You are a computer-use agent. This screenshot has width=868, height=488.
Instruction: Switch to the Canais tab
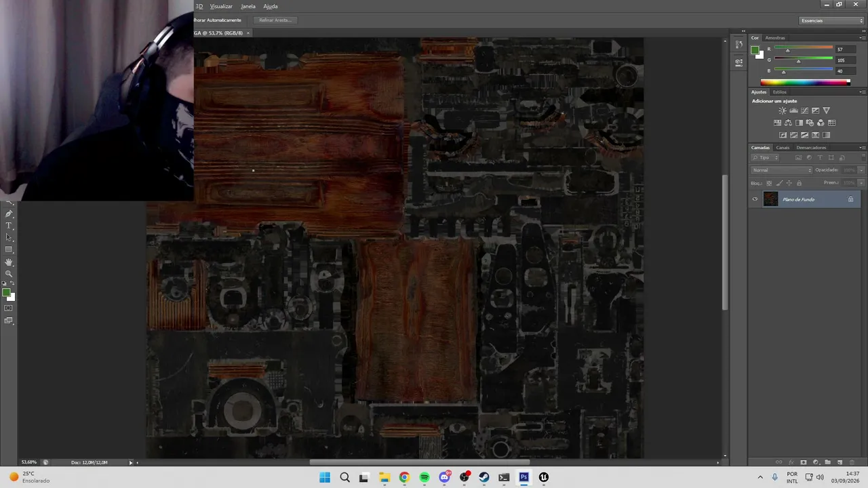click(783, 147)
